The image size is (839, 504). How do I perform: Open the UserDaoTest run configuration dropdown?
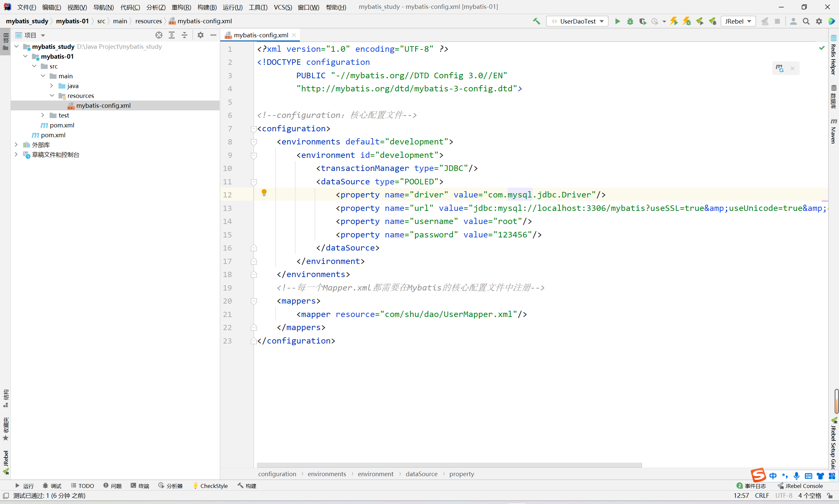(577, 21)
